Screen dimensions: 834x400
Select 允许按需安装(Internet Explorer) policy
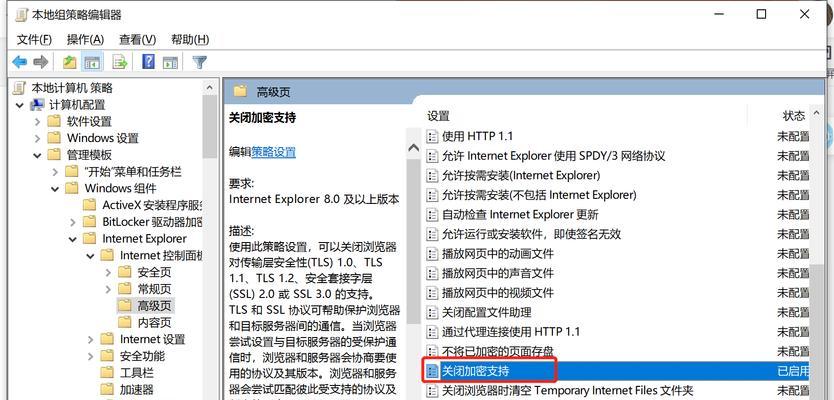[521, 175]
